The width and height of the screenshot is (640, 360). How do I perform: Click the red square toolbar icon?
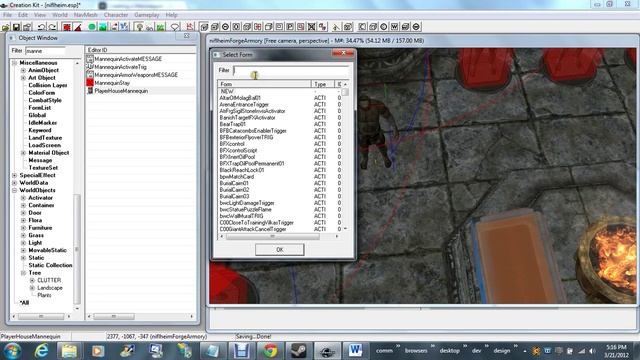pyautogui.click(x=67, y=27)
